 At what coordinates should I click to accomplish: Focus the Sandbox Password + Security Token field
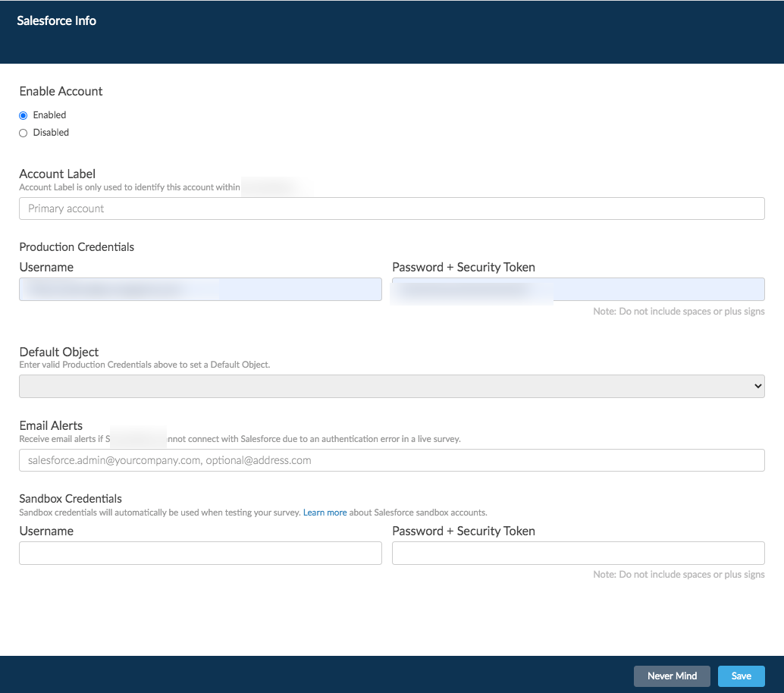(578, 553)
